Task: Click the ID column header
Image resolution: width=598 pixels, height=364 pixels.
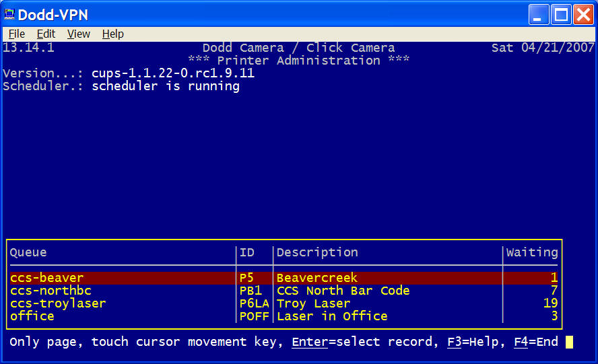Action: [246, 252]
